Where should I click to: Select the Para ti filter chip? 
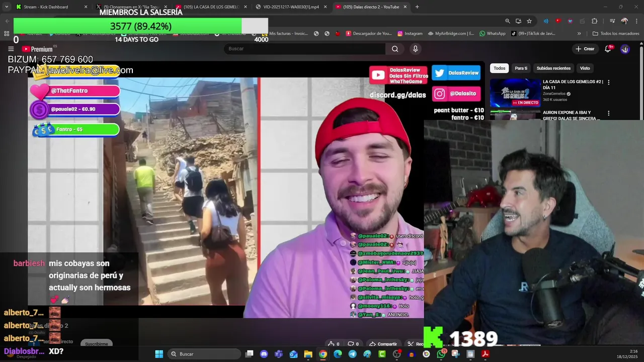[521, 68]
